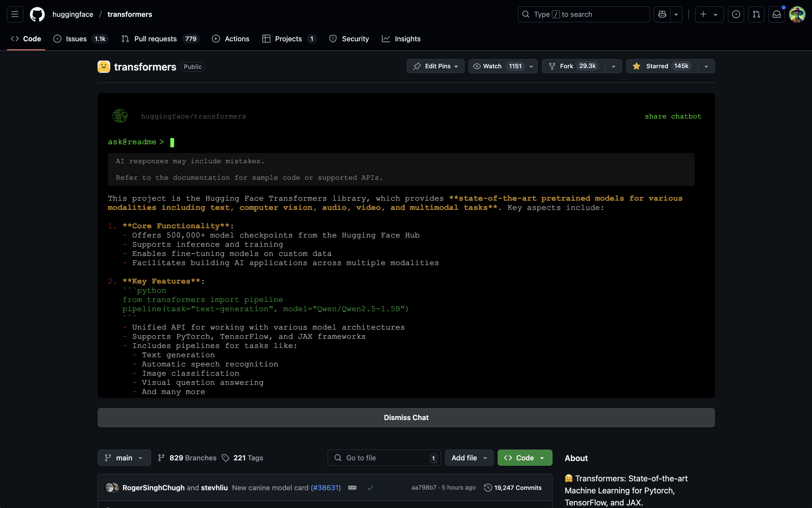Click the Public visibility badge
This screenshot has height=508, width=812.
193,67
